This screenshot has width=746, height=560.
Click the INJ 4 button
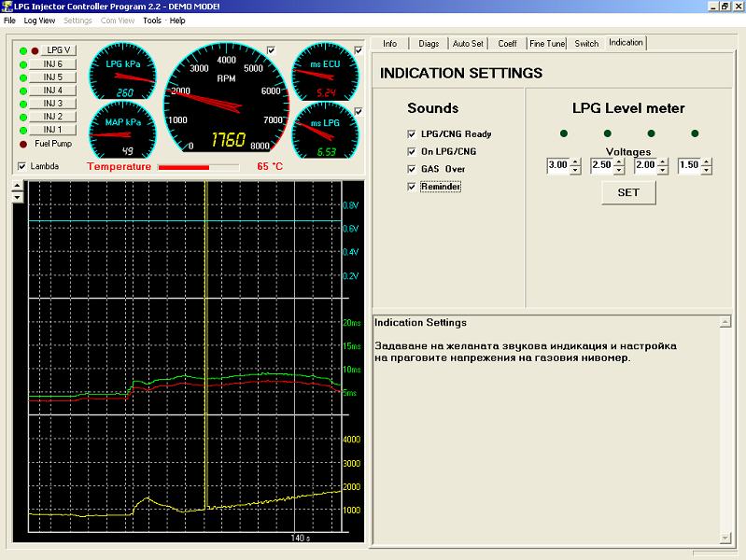coord(53,90)
